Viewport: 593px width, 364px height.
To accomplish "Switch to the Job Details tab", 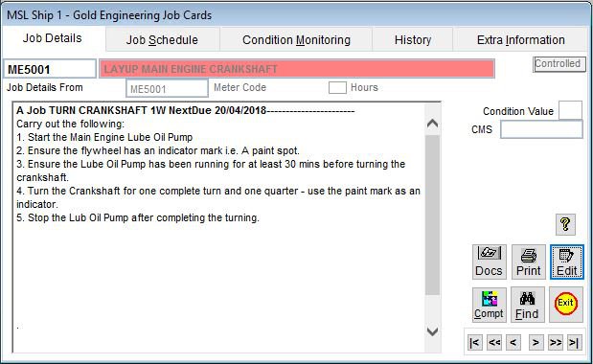I will (52, 38).
